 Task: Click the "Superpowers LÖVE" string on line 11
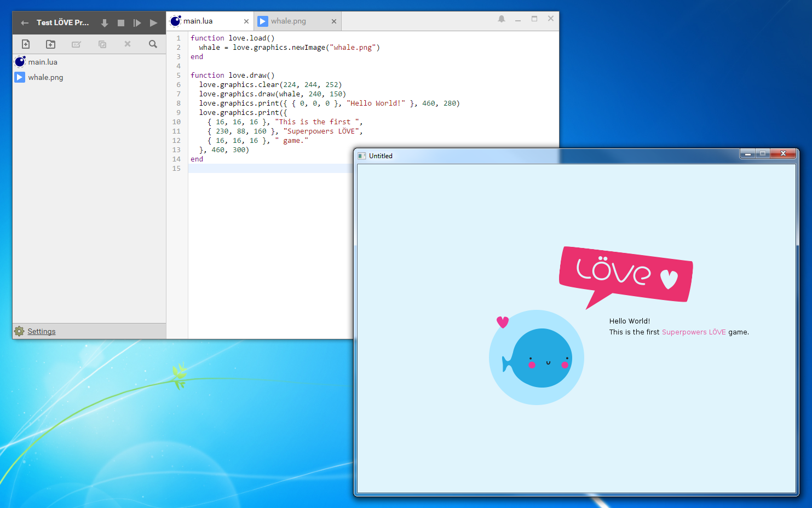pyautogui.click(x=321, y=131)
